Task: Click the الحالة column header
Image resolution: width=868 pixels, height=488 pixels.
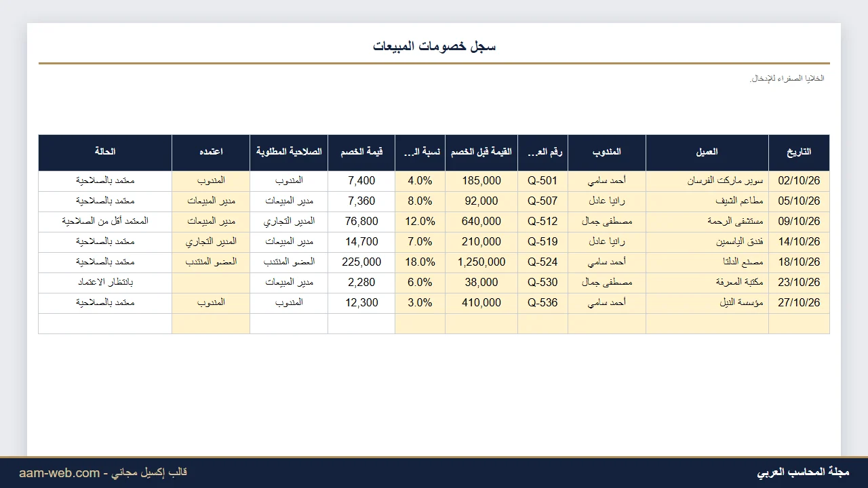Action: point(105,152)
